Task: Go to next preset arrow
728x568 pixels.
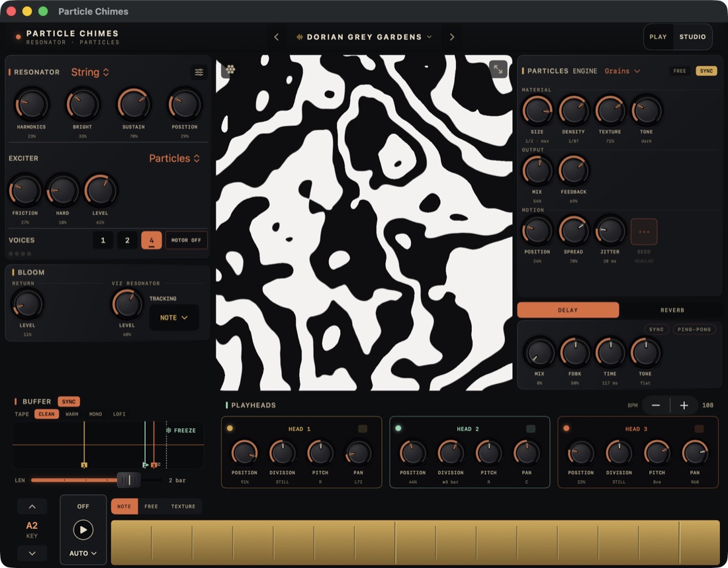Action: point(452,36)
